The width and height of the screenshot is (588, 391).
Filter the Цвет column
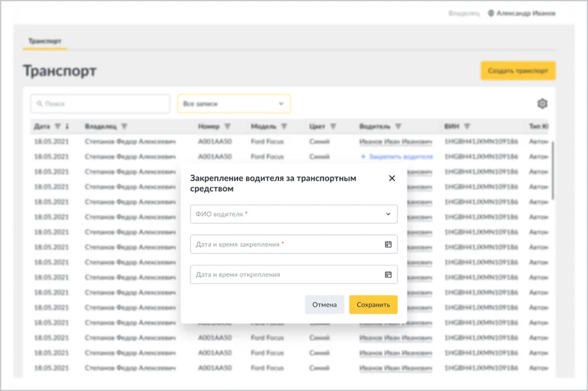[333, 126]
